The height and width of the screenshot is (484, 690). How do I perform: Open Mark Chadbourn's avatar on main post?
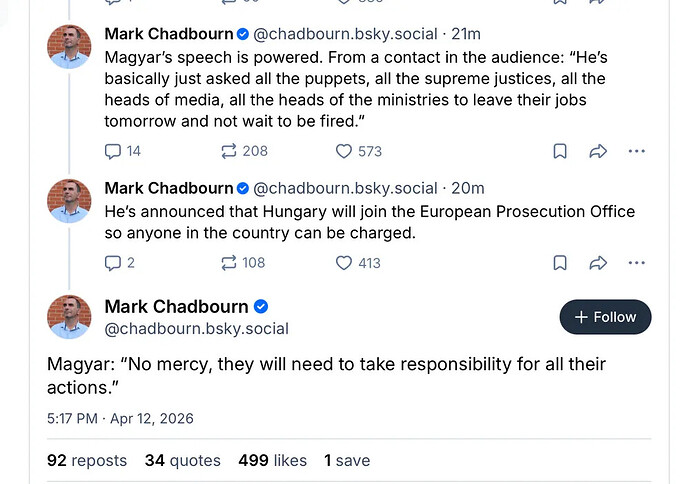point(69,317)
